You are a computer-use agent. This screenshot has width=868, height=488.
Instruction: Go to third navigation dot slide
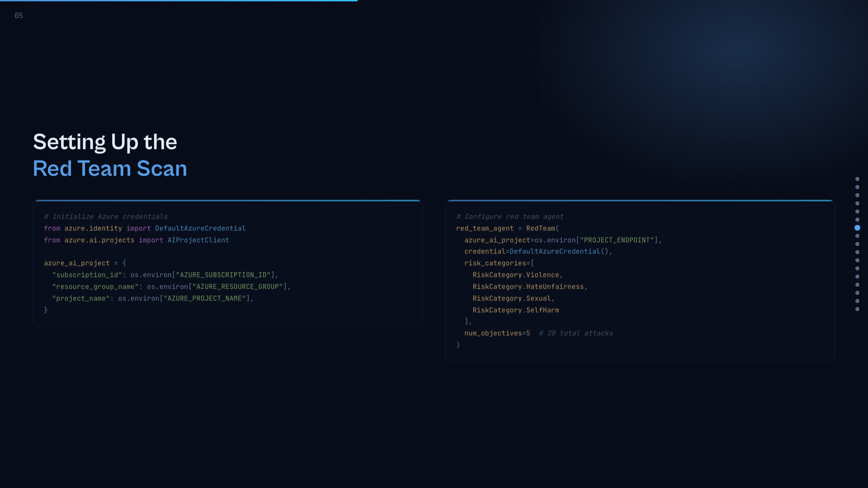857,195
